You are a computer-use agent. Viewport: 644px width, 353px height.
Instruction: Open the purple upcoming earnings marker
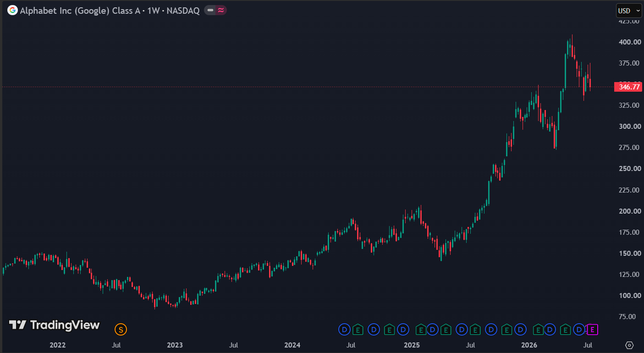(593, 329)
